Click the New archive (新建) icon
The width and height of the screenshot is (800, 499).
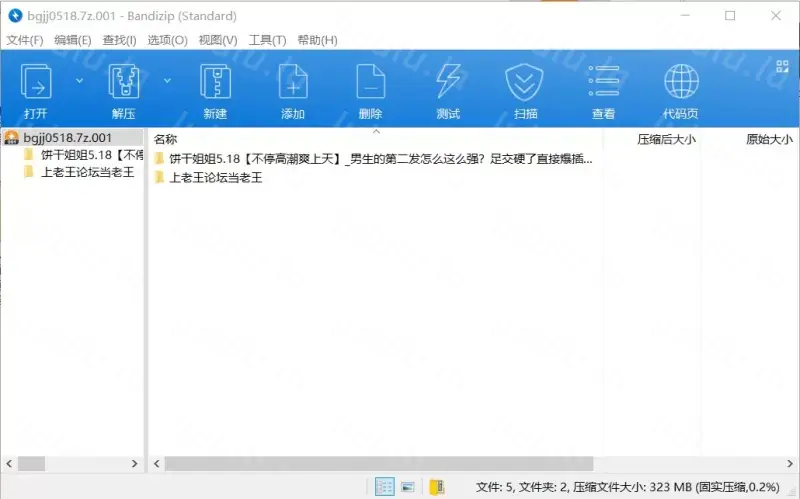pyautogui.click(x=215, y=82)
